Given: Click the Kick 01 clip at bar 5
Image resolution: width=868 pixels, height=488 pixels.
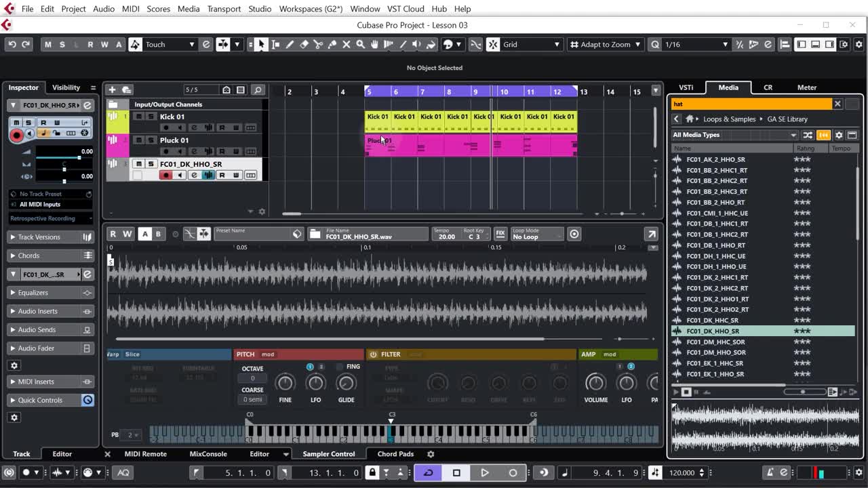Looking at the screenshot, I should tap(378, 121).
